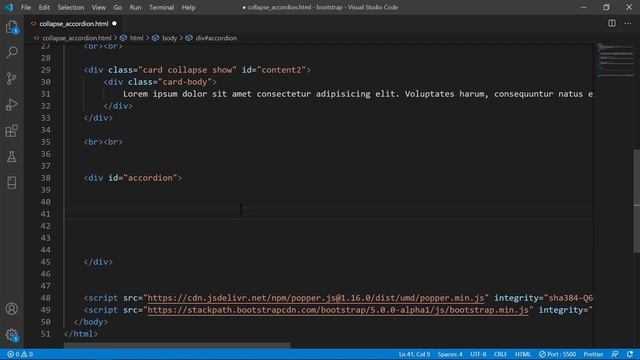Open the errors and warnings status indicator
Screen dimensions: 640x360
(x=20, y=354)
